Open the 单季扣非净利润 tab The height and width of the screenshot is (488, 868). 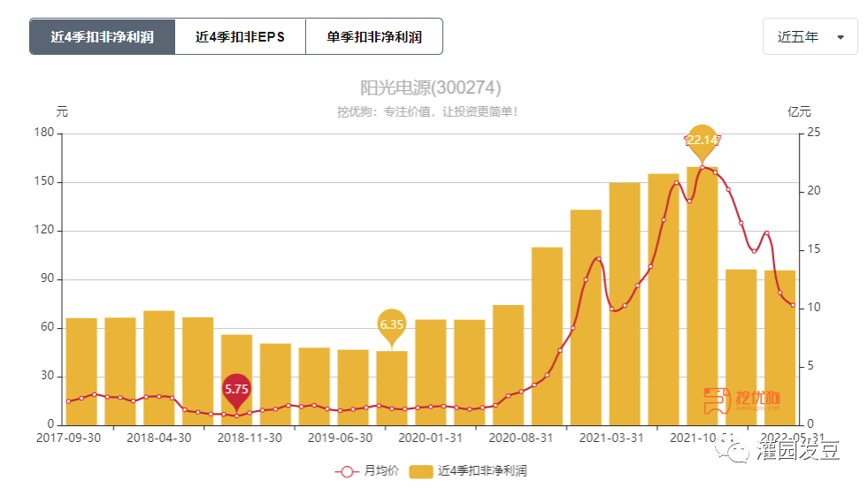click(374, 36)
